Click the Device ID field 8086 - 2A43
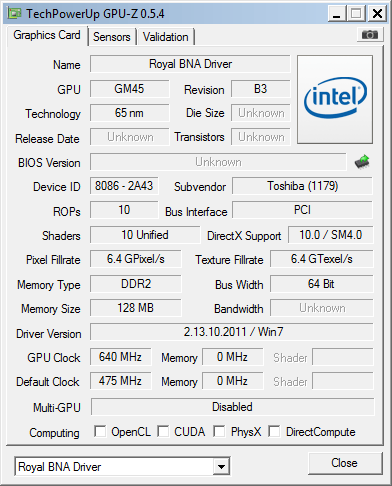Viewport: 392px width, 486px height. point(124,186)
